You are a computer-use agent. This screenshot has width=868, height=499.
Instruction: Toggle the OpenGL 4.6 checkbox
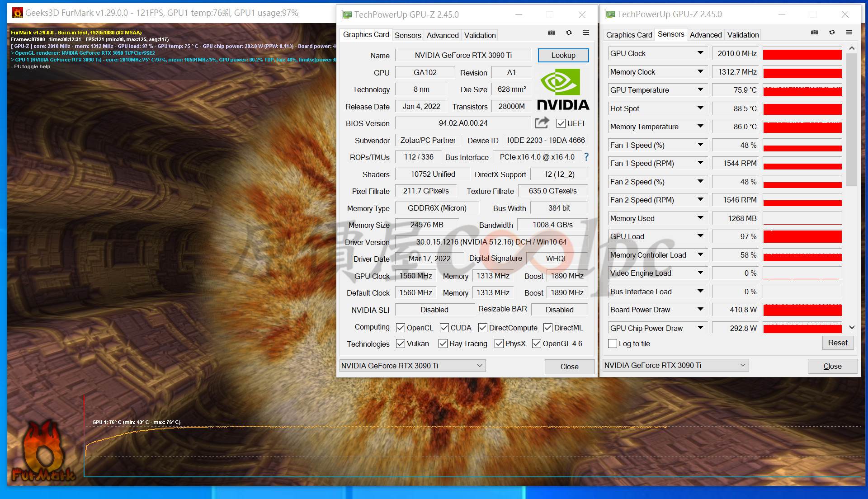pos(536,344)
